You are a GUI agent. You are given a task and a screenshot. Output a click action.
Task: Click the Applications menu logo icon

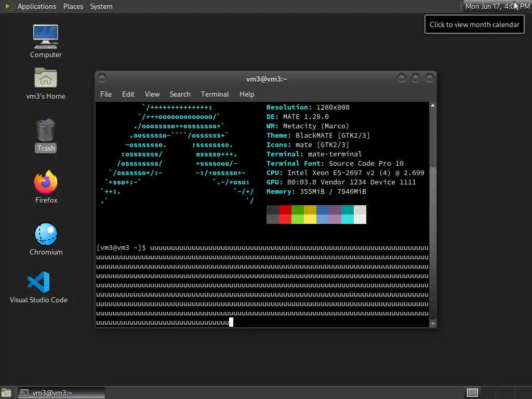pos(8,6)
